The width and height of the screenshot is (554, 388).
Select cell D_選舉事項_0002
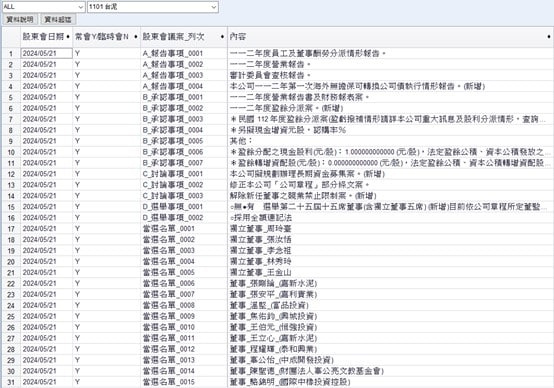(x=184, y=218)
